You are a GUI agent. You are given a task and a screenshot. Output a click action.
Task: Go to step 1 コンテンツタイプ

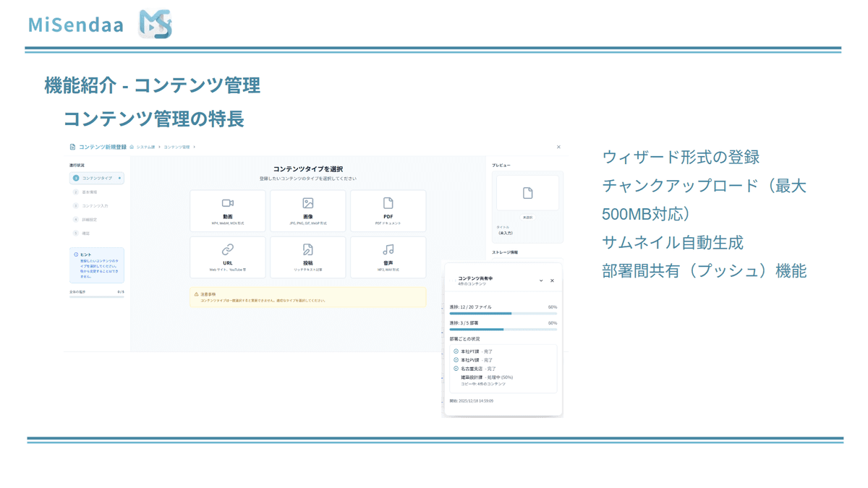pyautogui.click(x=97, y=178)
